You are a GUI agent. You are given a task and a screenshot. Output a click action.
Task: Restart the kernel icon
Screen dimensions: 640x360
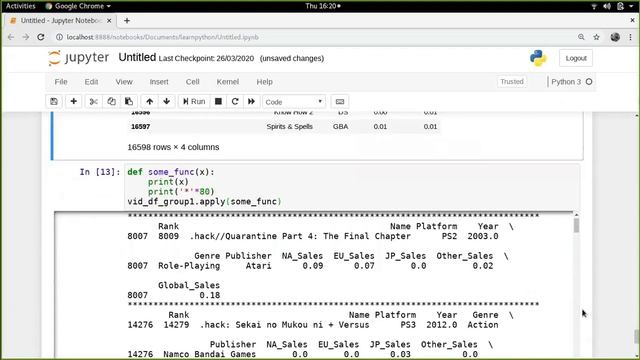pos(235,102)
